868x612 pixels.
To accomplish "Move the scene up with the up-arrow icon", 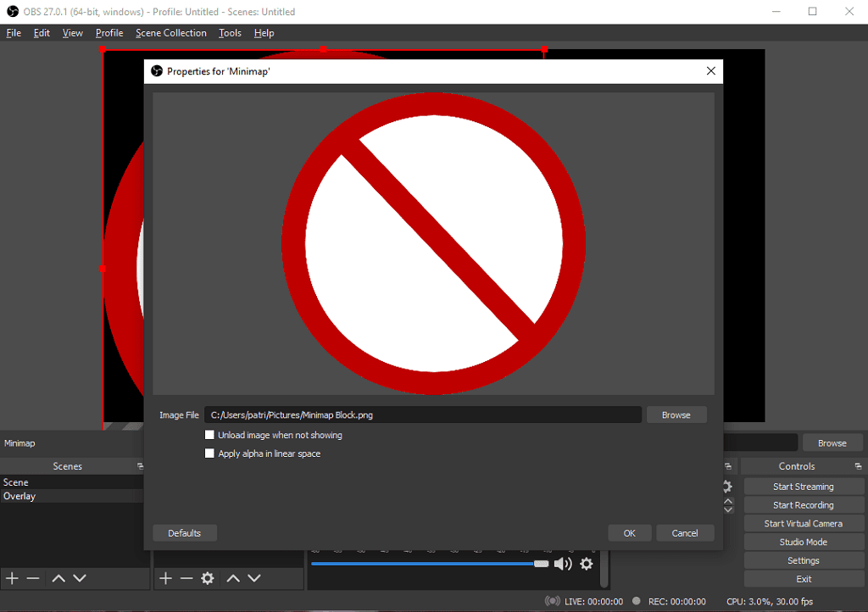I will 58,578.
